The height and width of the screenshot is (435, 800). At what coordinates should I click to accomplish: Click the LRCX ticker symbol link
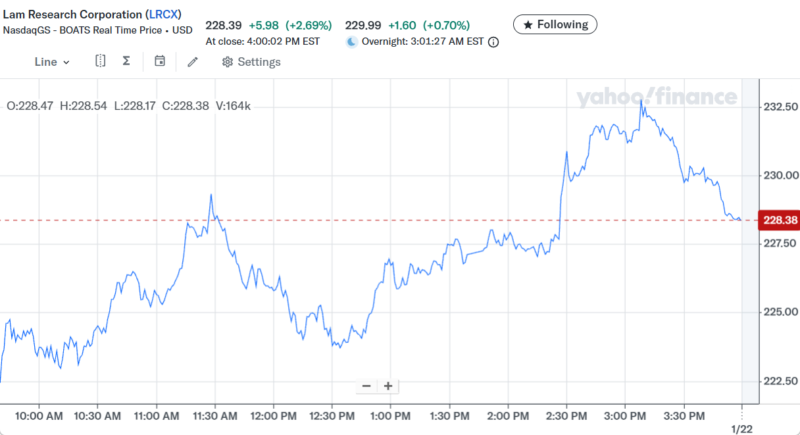pyautogui.click(x=164, y=15)
